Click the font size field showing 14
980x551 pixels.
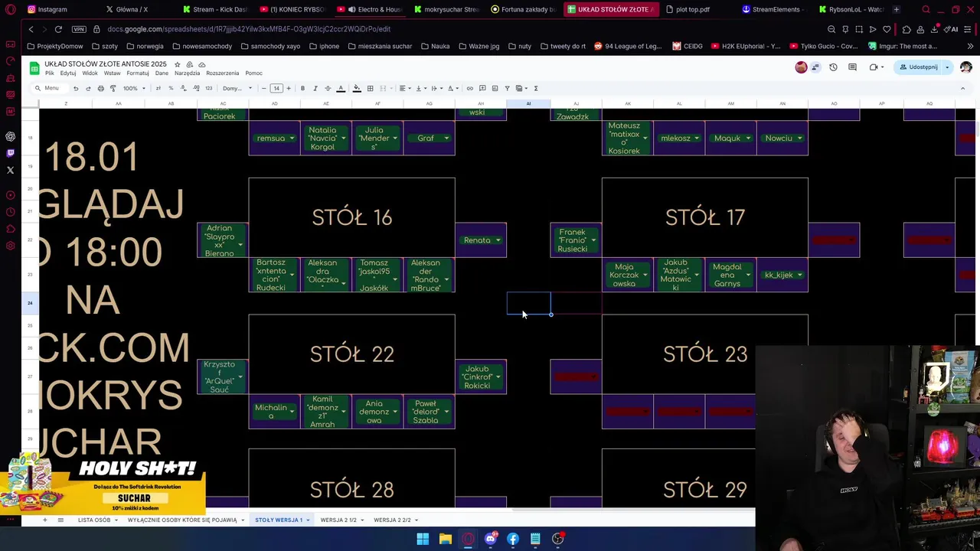276,88
